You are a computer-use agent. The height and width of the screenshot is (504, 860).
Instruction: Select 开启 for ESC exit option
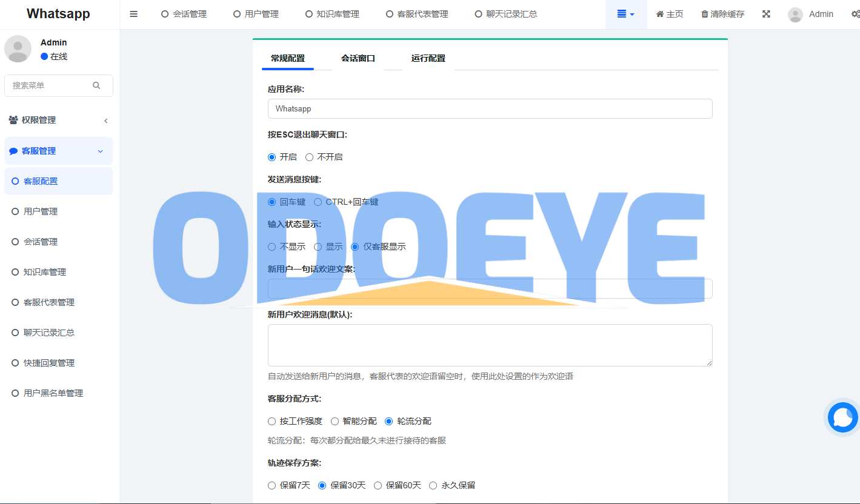272,157
